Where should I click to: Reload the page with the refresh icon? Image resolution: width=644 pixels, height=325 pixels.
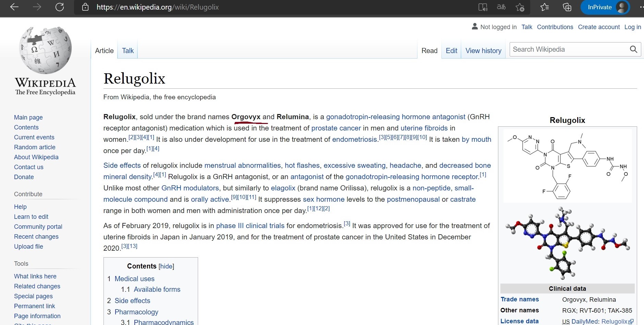coord(60,7)
